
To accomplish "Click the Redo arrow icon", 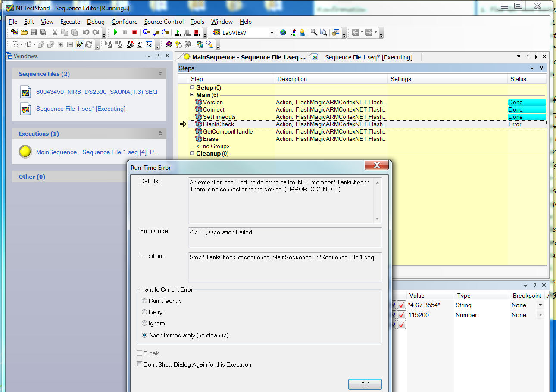I will pos(96,32).
